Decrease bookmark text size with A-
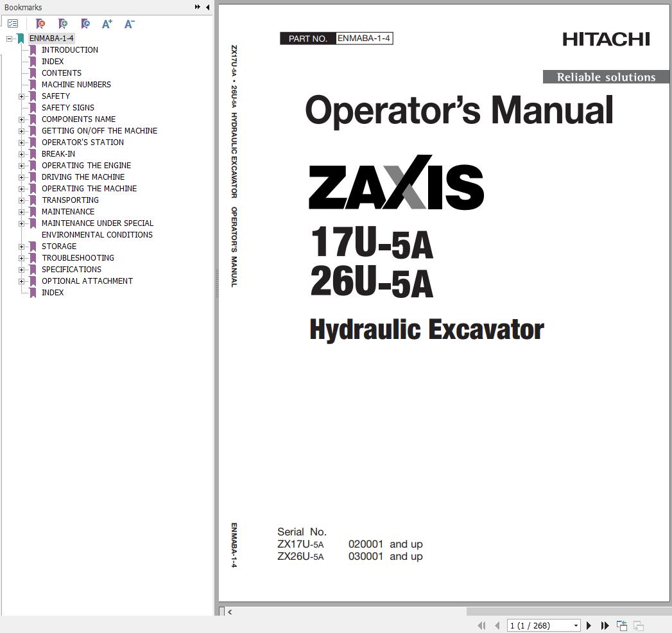 [x=130, y=24]
